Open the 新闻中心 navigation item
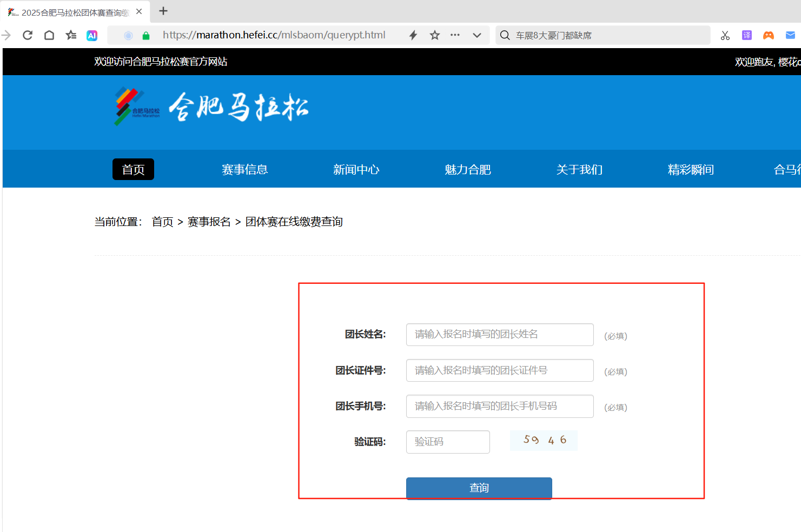The width and height of the screenshot is (801, 532). click(x=356, y=169)
